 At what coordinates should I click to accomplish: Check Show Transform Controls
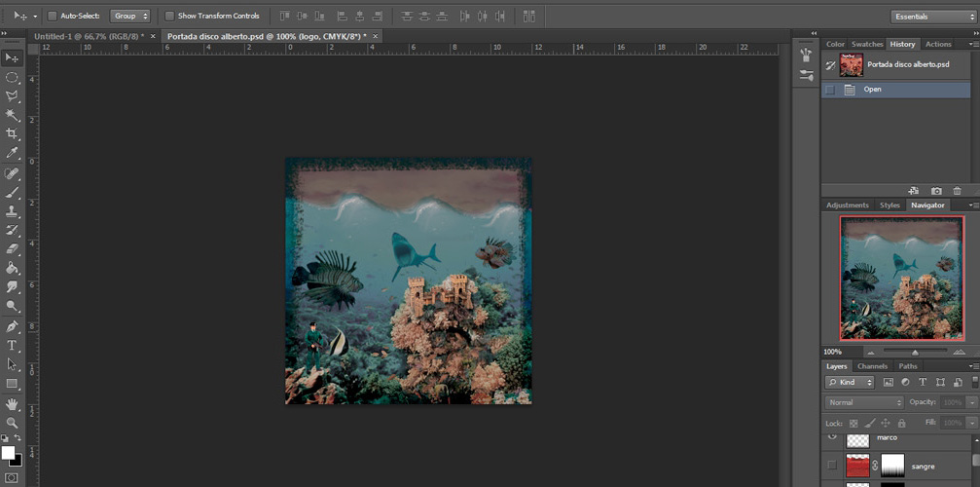coord(169,17)
